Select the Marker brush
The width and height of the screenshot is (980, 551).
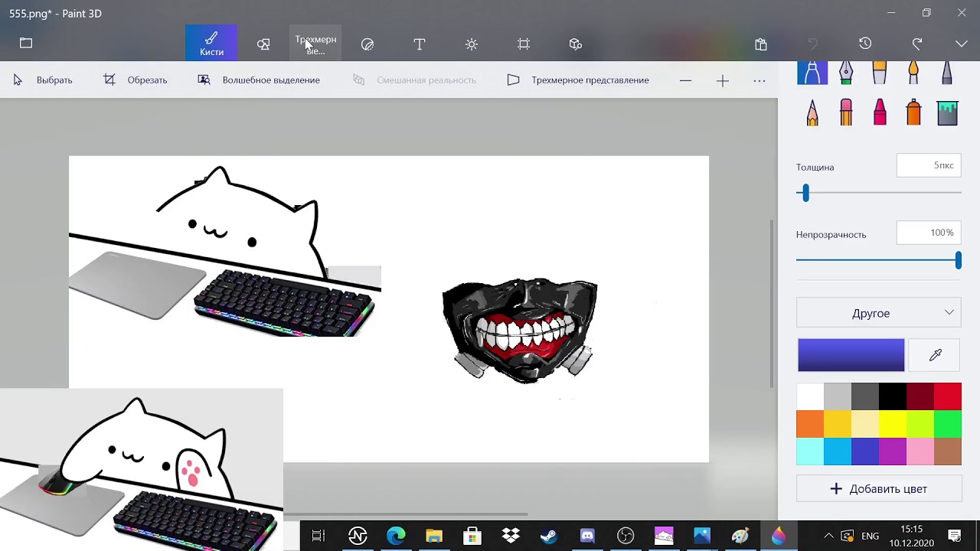(812, 73)
